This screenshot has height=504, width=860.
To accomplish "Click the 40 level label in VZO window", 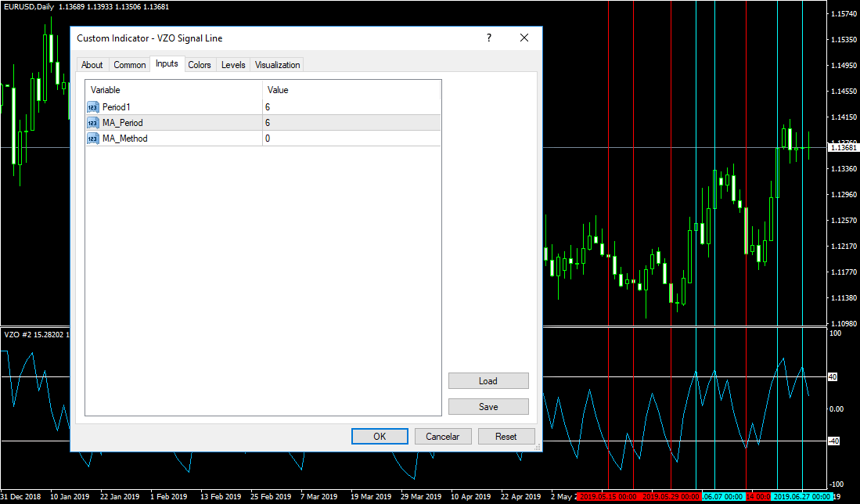I will pyautogui.click(x=833, y=376).
